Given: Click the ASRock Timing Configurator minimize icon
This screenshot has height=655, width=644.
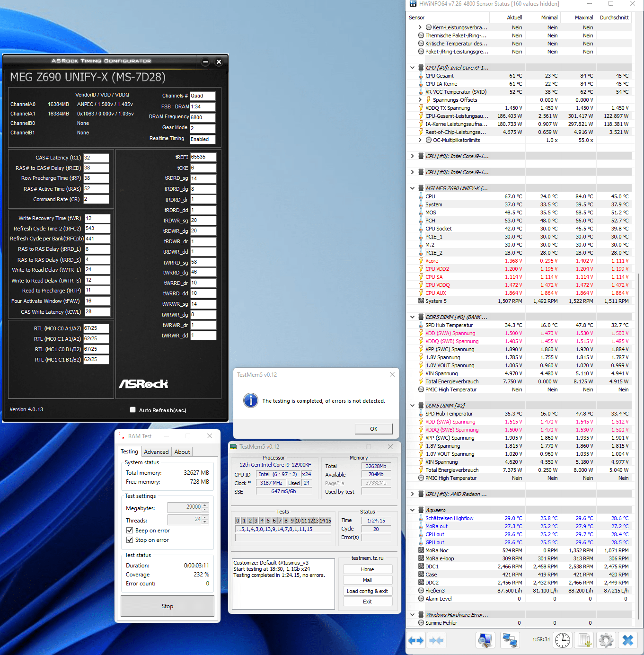Looking at the screenshot, I should tap(205, 62).
